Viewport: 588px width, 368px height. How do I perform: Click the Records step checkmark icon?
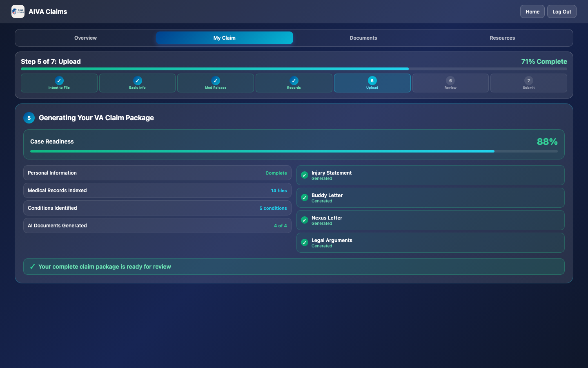coord(294,81)
